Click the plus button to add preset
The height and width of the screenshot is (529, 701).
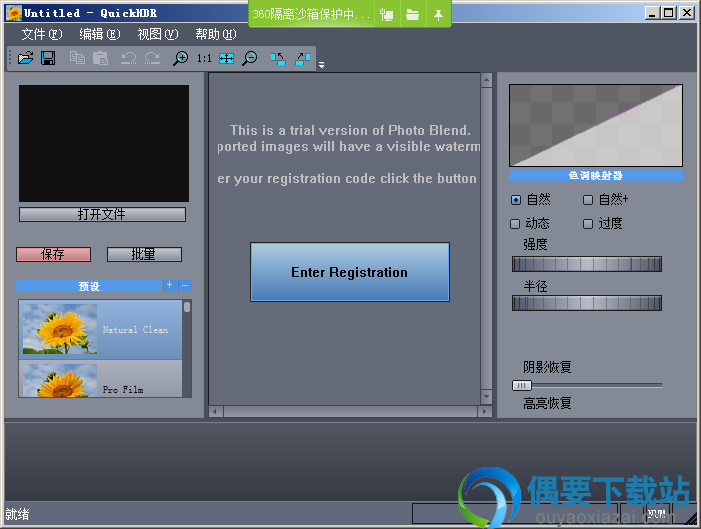(x=169, y=285)
